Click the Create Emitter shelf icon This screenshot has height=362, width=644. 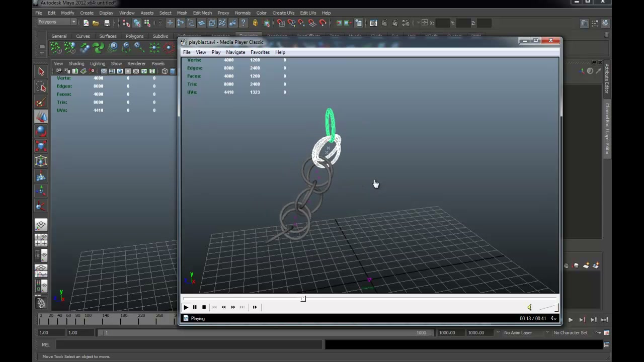55,48
